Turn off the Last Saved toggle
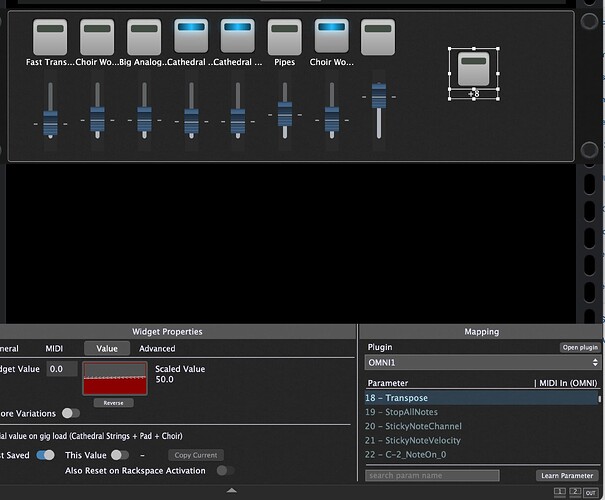 point(45,454)
